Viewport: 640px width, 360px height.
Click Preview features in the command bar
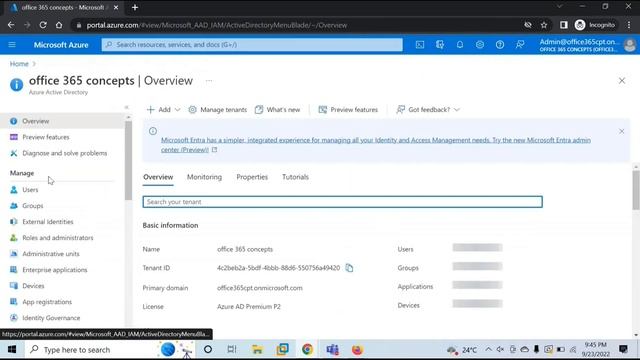pos(349,110)
